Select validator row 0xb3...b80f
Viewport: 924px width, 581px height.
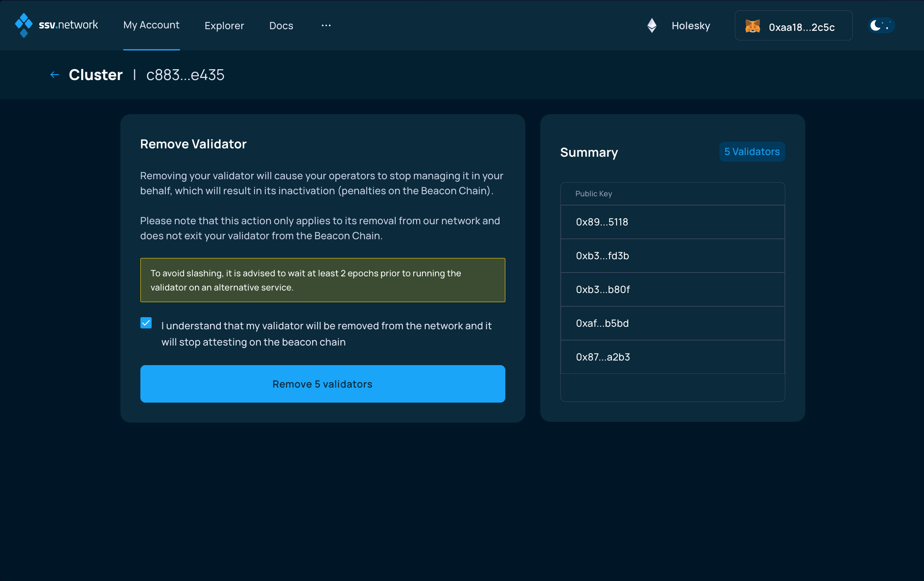coord(673,290)
